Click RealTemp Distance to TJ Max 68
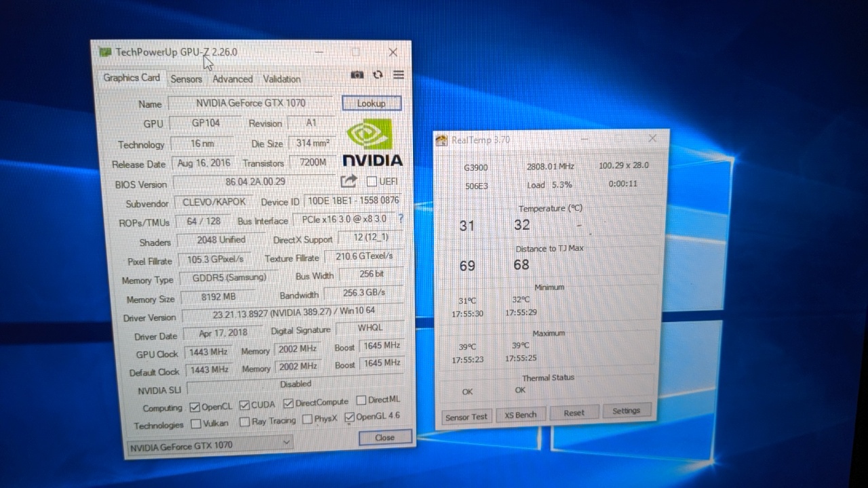Viewport: 868px width, 488px height. (521, 264)
